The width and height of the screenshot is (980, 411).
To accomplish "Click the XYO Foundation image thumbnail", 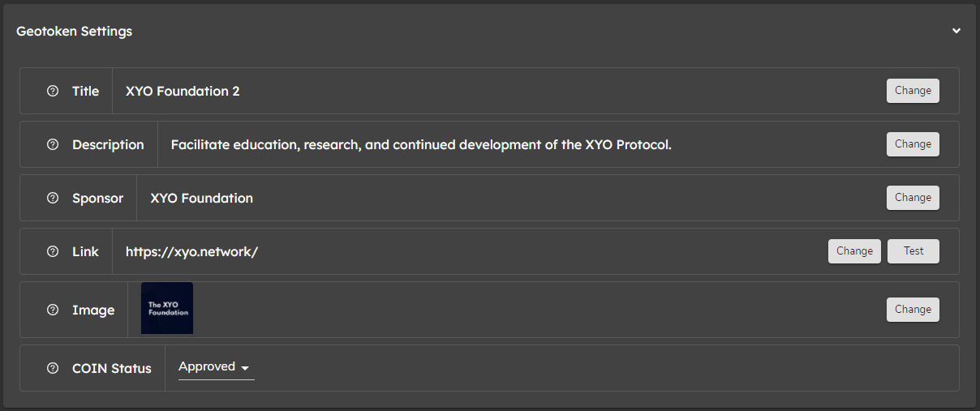I will (x=167, y=308).
